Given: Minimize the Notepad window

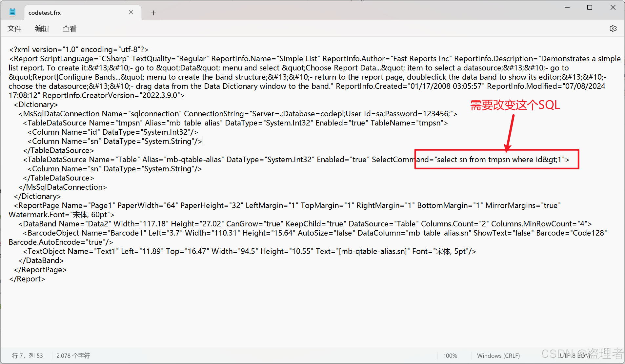Looking at the screenshot, I should point(567,7).
